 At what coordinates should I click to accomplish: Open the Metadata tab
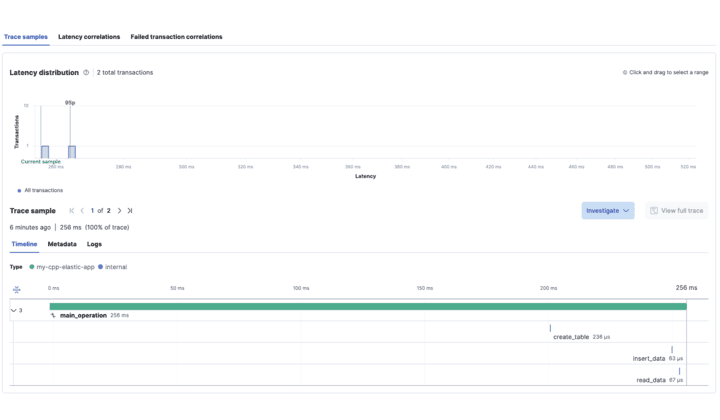coord(62,244)
